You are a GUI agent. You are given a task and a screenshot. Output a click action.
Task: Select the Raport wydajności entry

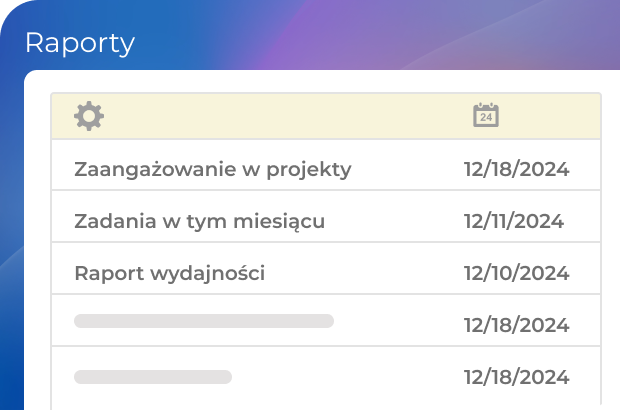click(169, 273)
